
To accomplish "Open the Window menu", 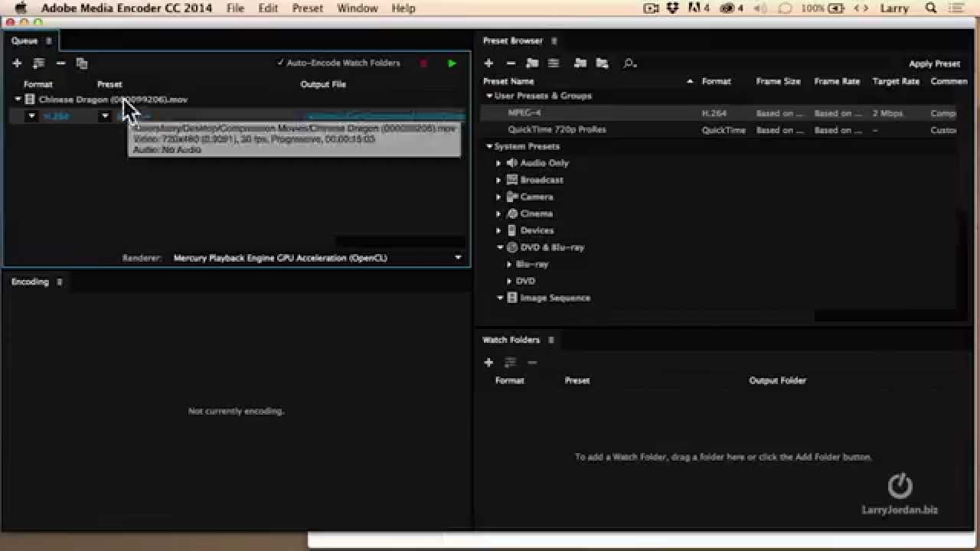I will click(358, 8).
